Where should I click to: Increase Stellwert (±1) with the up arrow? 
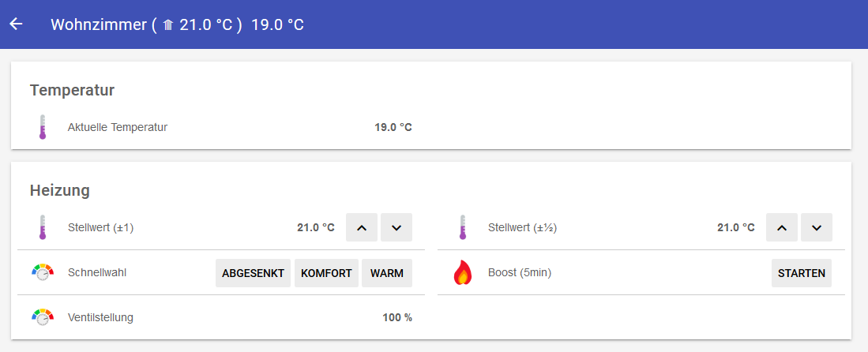(362, 227)
